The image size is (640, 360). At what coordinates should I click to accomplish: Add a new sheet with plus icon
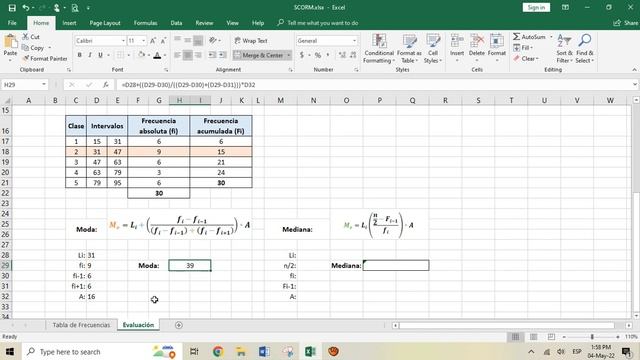[x=179, y=325]
